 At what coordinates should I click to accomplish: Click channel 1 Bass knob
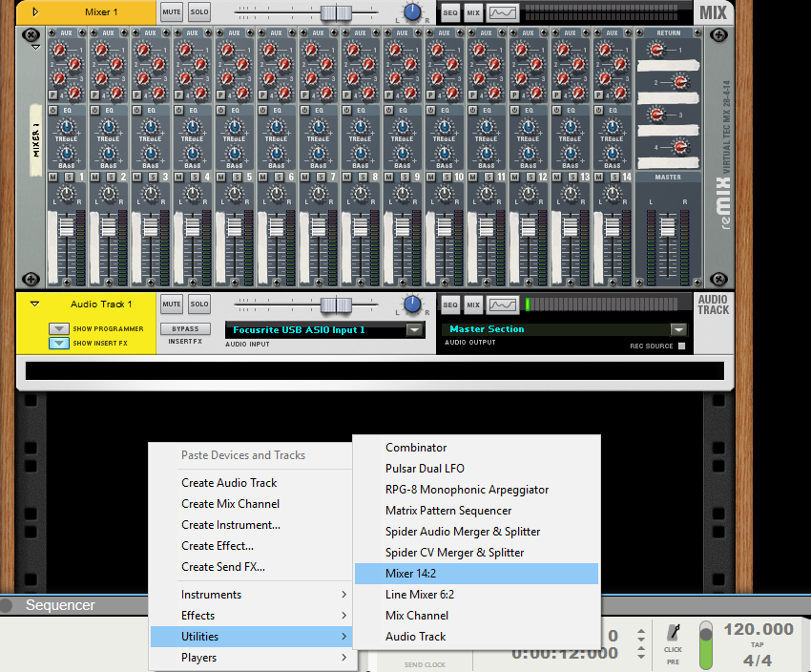coord(66,154)
